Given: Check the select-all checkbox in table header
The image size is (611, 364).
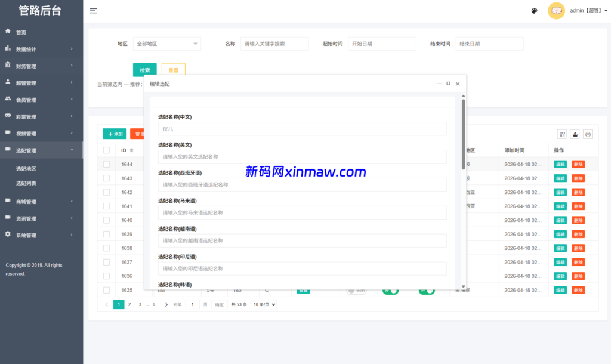Looking at the screenshot, I should [x=107, y=150].
